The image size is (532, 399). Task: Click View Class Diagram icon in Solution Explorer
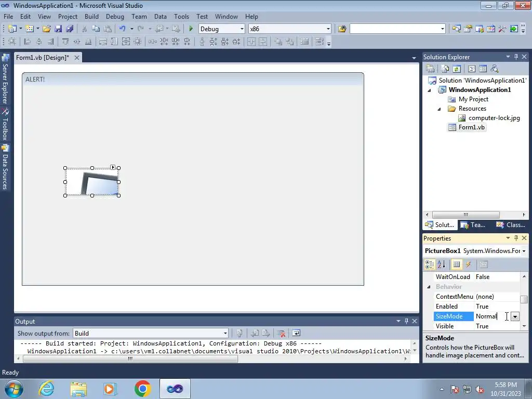pos(495,69)
